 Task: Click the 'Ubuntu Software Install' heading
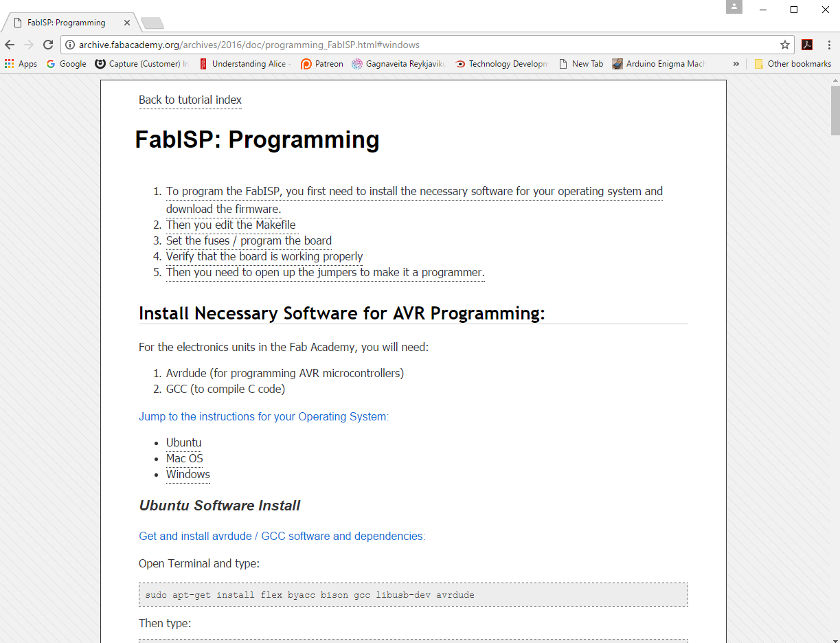click(x=220, y=506)
